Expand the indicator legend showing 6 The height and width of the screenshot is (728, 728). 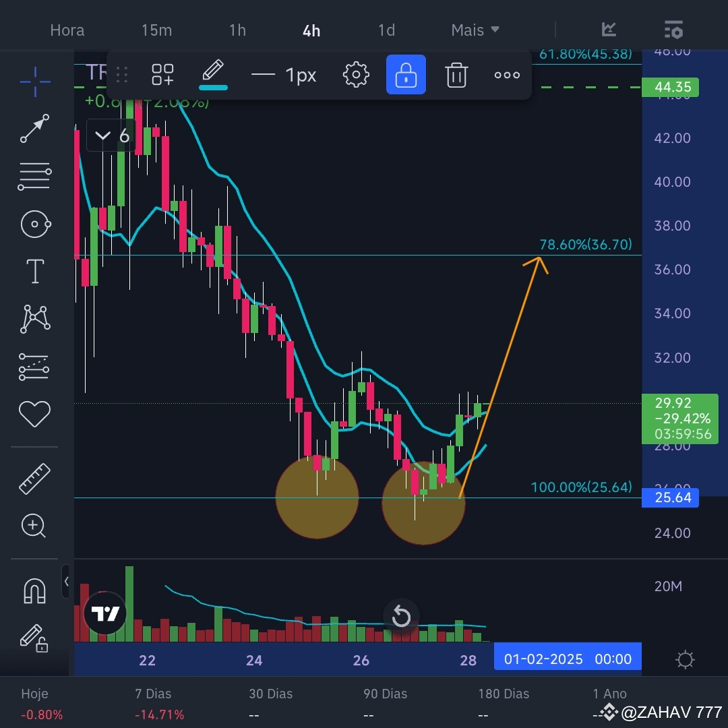click(111, 135)
